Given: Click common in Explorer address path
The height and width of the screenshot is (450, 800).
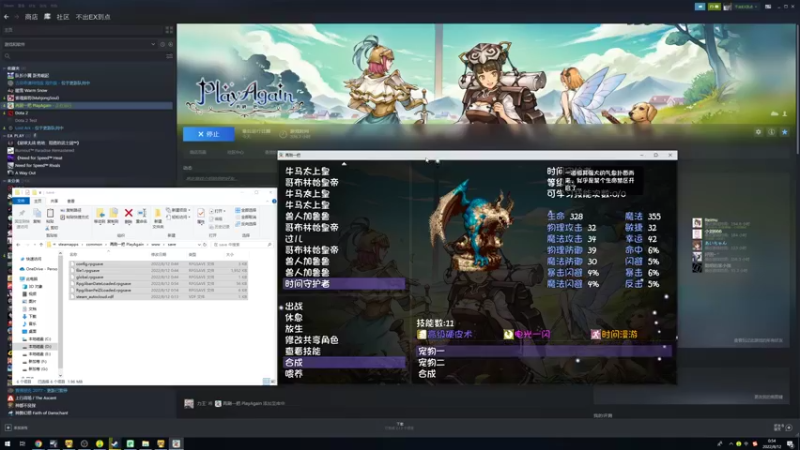Looking at the screenshot, I should (x=94, y=244).
